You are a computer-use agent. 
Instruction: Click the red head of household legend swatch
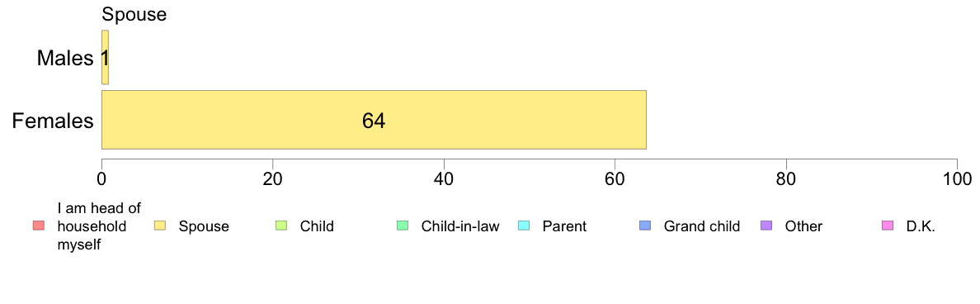tap(39, 226)
